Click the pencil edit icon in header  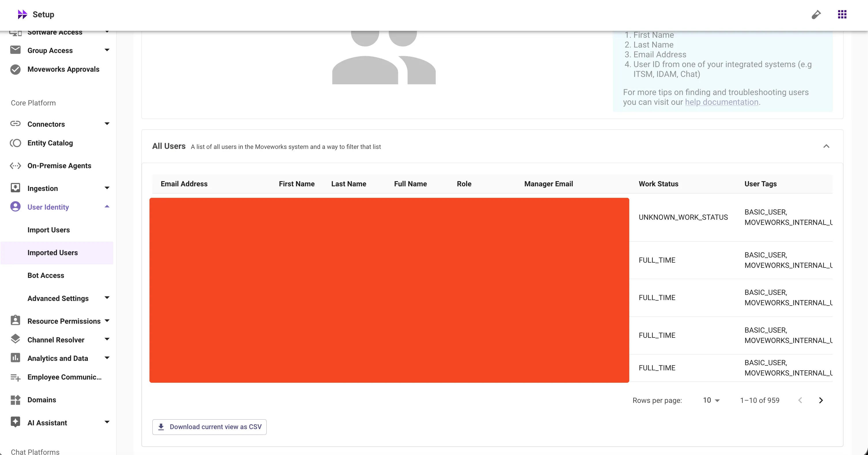click(x=816, y=14)
